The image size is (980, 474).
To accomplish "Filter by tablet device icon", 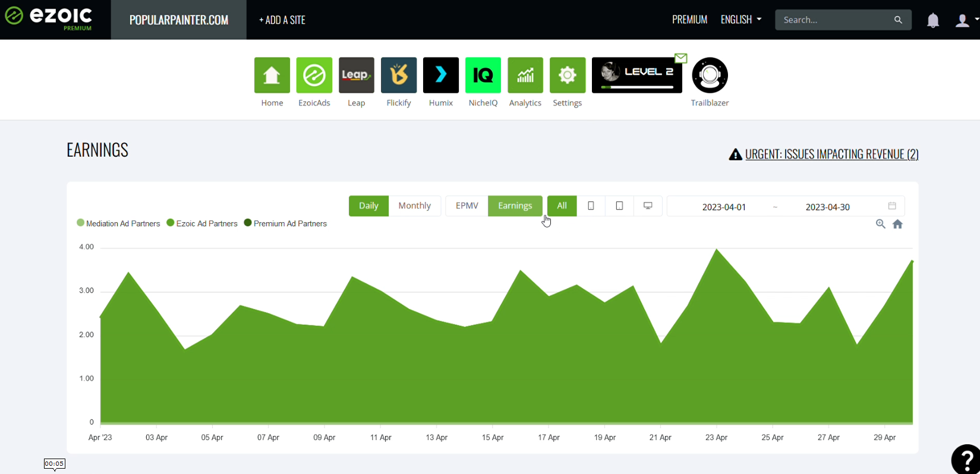I will tap(619, 206).
